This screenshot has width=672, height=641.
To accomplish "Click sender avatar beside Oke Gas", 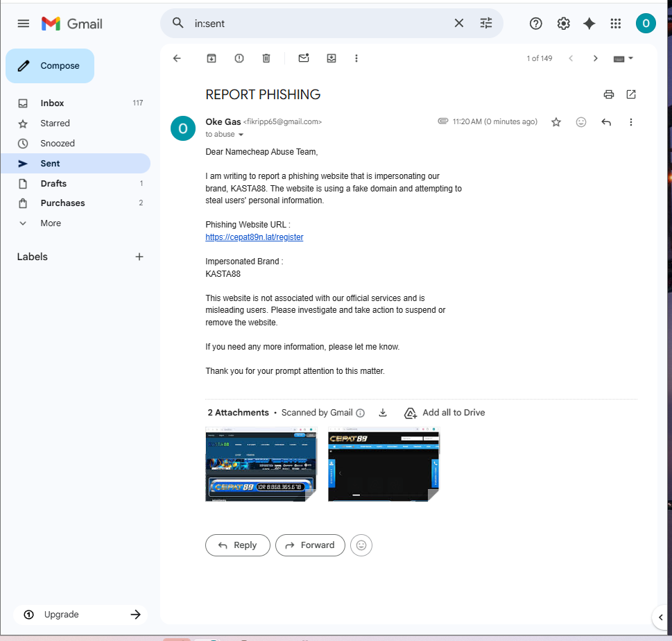I will pos(183,128).
